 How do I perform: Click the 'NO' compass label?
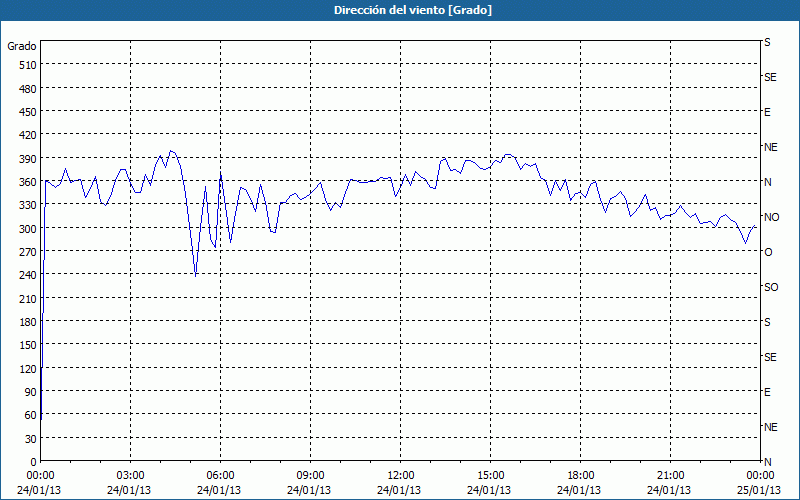(x=771, y=217)
